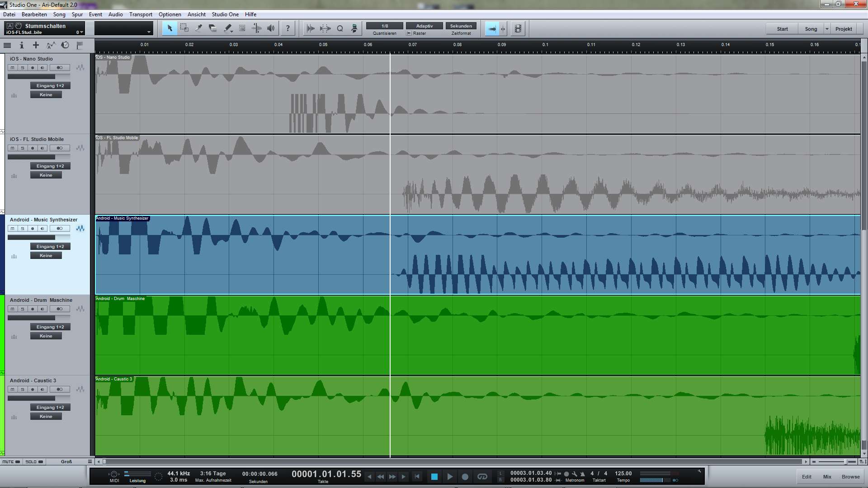Open the track list icon
868x488 pixels.
[7, 45]
